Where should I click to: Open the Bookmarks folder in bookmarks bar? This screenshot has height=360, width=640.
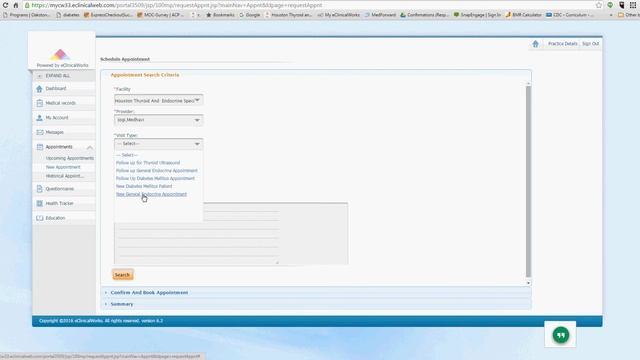point(220,15)
